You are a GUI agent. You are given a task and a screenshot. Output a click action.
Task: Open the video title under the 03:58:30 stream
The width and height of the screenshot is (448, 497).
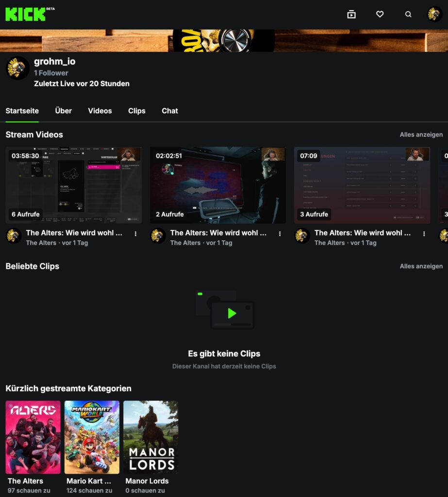click(74, 233)
